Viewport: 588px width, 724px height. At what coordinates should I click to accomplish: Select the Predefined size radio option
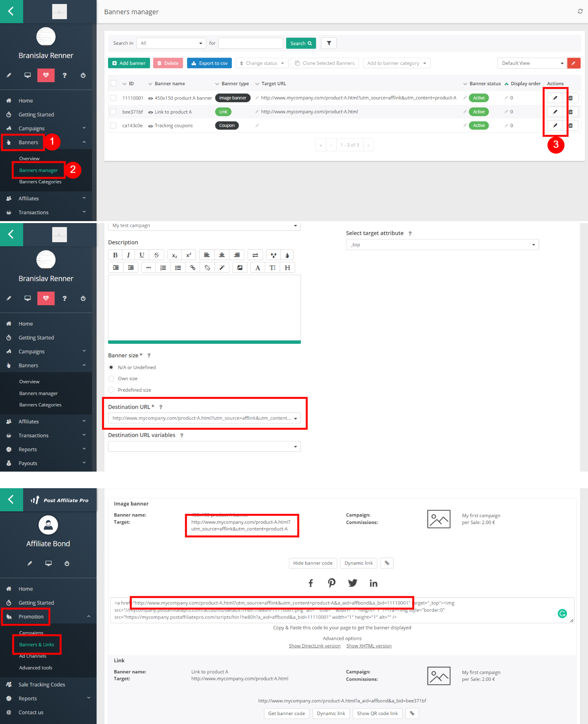[x=111, y=390]
